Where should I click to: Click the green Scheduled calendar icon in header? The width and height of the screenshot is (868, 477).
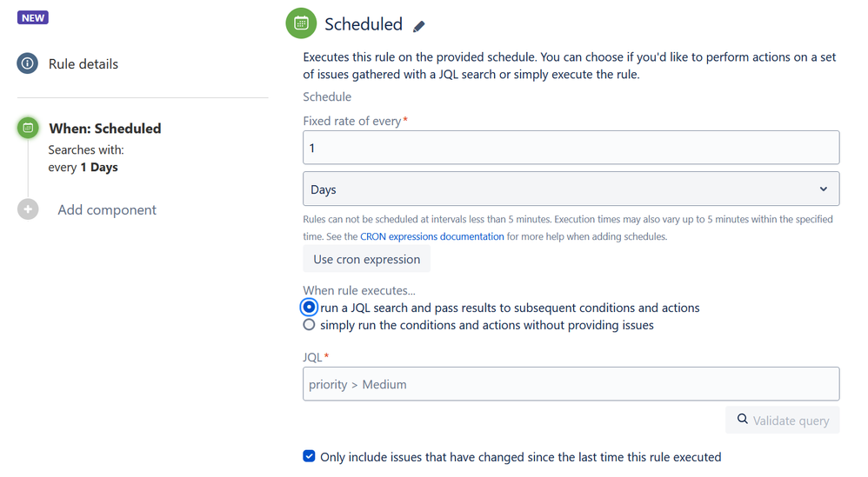coord(301,23)
